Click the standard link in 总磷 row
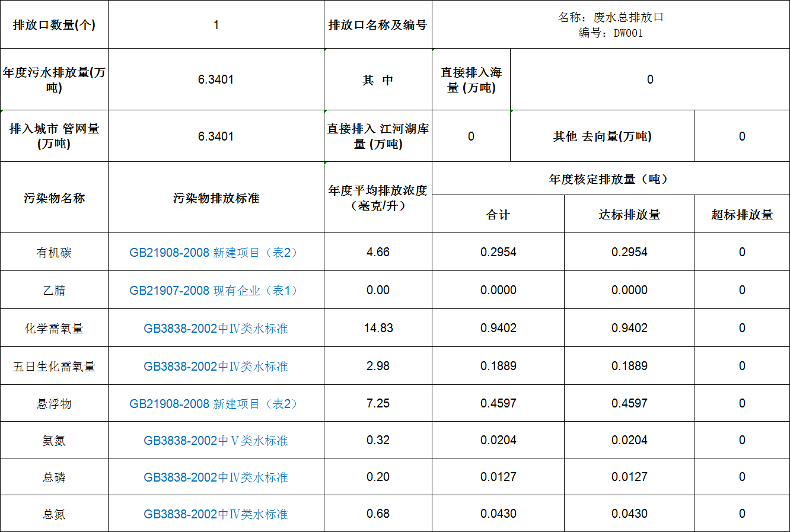The image size is (790, 532). pyautogui.click(x=215, y=477)
